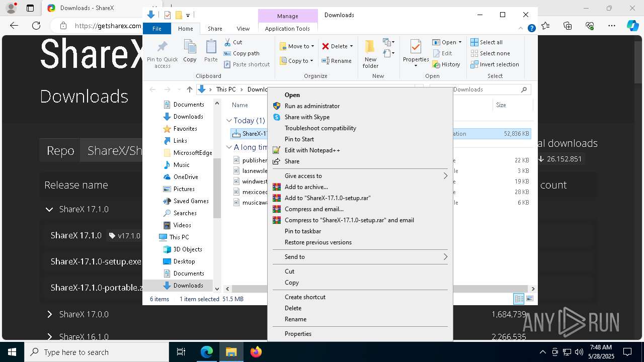644x362 pixels.
Task: Collapse the Today (1) group
Action: tap(229, 121)
